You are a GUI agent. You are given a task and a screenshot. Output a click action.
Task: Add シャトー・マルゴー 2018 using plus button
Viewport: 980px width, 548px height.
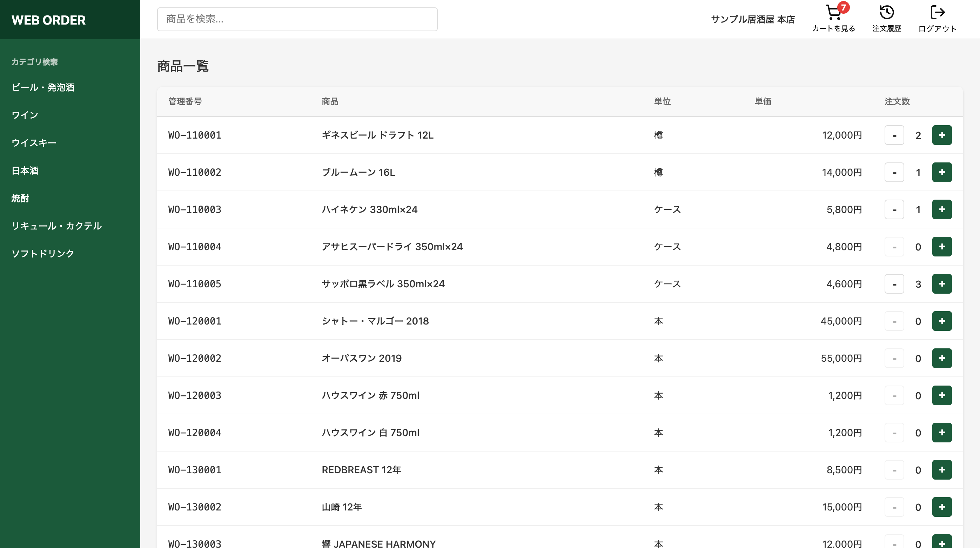pyautogui.click(x=941, y=321)
